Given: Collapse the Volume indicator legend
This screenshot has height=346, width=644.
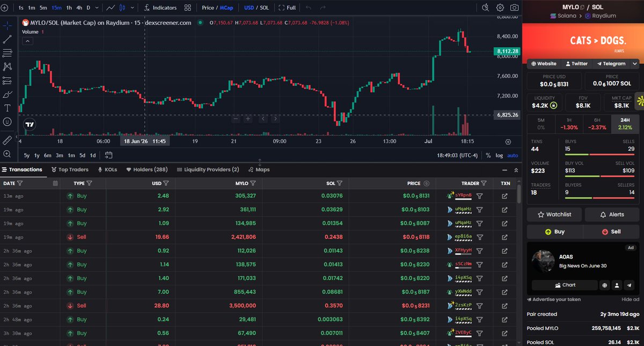Looking at the screenshot, I should [27, 41].
